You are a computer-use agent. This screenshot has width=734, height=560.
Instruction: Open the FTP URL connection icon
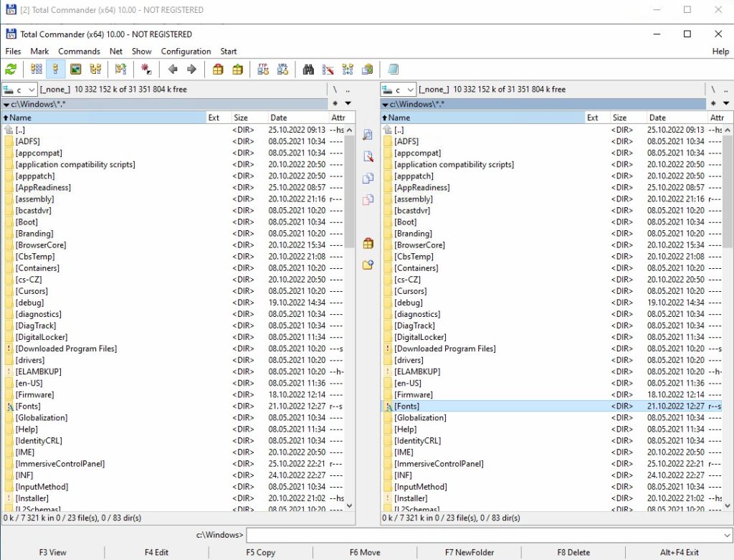[282, 70]
